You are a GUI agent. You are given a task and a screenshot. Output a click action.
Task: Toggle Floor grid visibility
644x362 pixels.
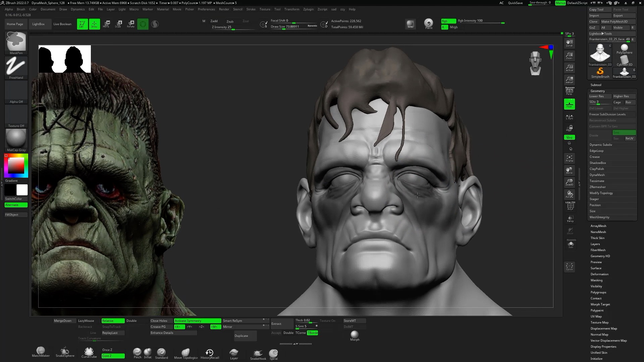click(569, 104)
